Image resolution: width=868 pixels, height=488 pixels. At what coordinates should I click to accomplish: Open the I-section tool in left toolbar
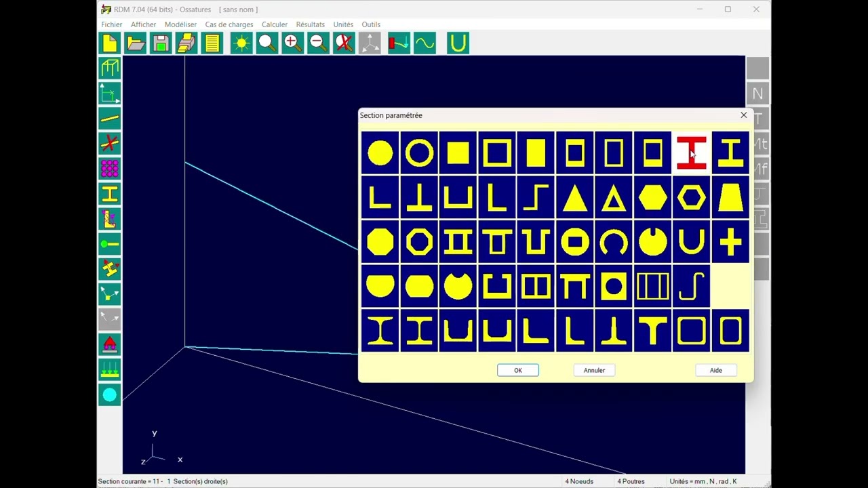click(x=110, y=195)
